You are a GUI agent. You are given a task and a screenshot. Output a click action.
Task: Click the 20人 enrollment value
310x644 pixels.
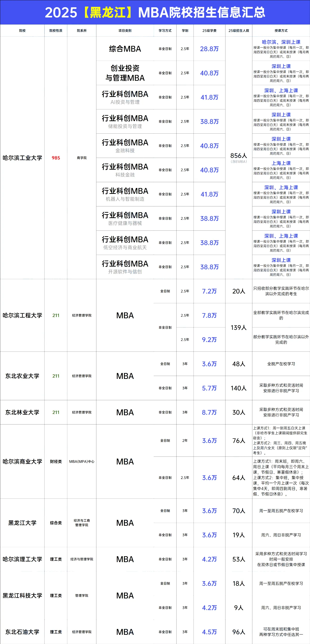239,291
